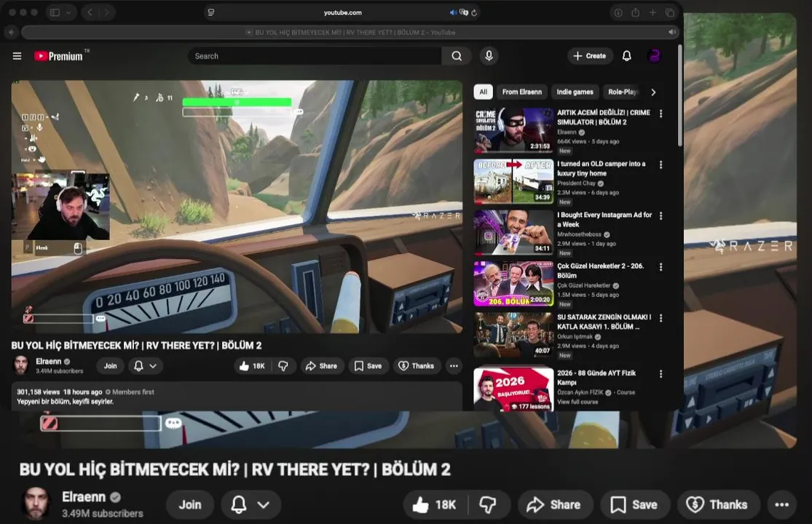Click the enlarged Thanks button at the bottom
Image resolution: width=812 pixels, height=524 pixels.
[718, 504]
